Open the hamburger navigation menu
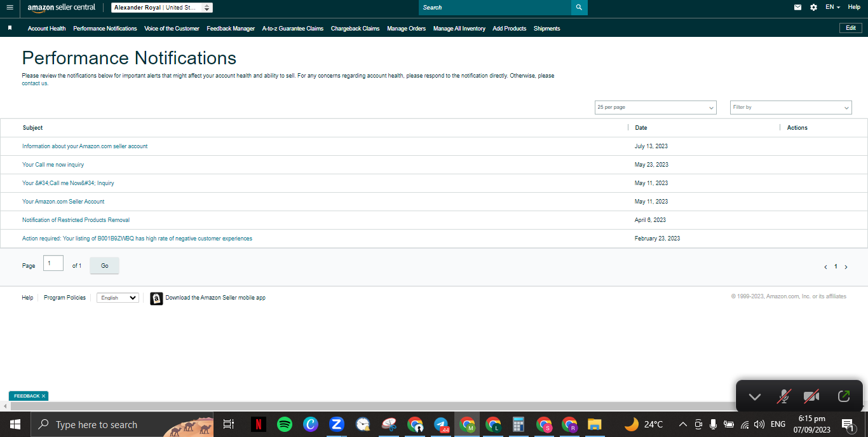Viewport: 868px width, 437px height. (x=10, y=8)
